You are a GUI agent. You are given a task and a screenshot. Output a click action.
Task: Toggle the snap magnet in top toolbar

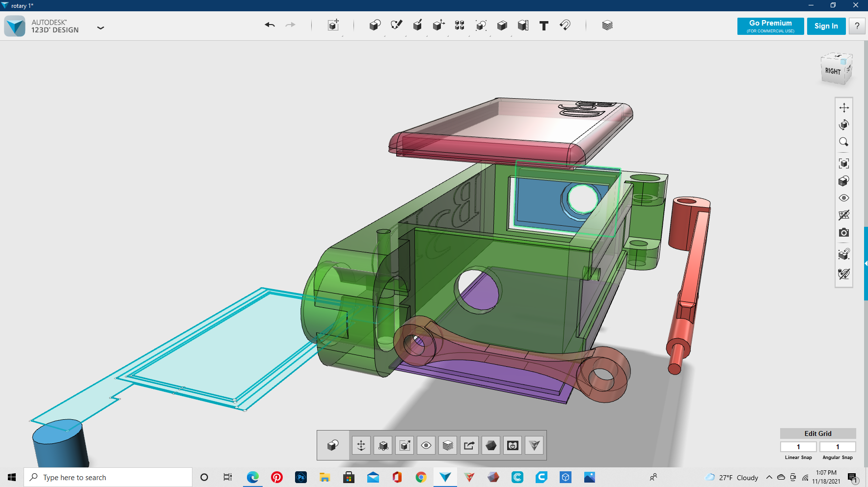click(565, 25)
